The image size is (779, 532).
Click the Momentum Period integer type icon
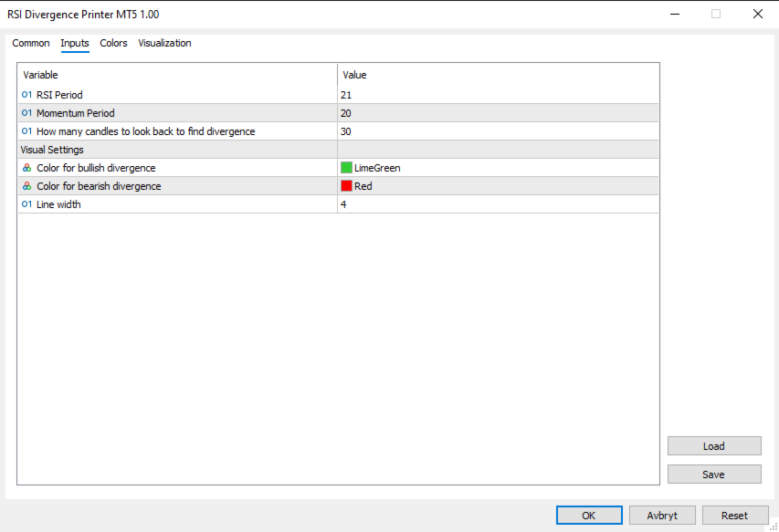tap(26, 113)
